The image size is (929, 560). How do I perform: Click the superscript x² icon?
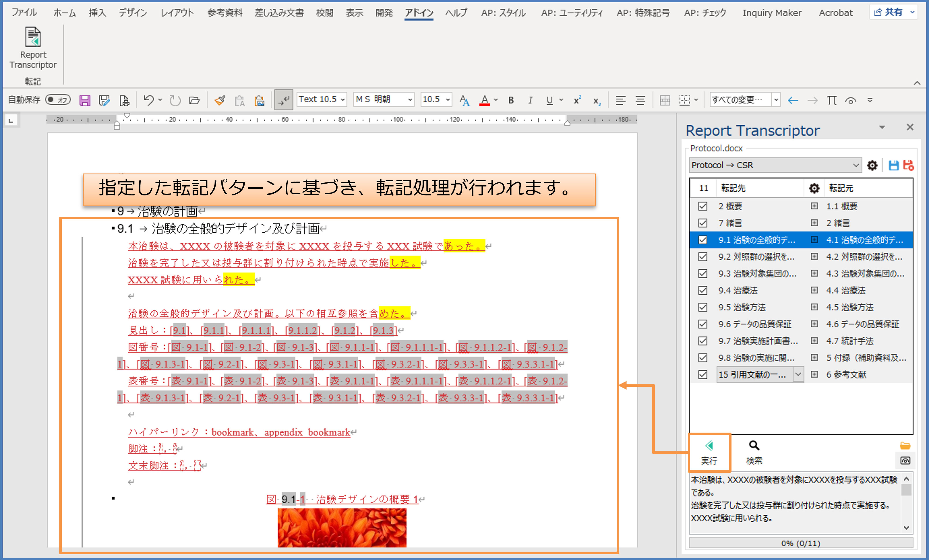tap(577, 100)
